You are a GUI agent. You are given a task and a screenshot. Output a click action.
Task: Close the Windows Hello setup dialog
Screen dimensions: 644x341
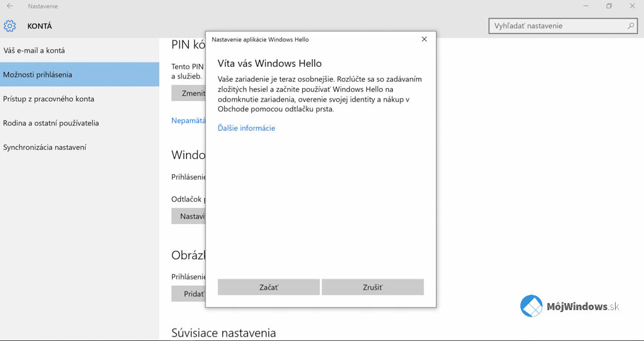[424, 39]
